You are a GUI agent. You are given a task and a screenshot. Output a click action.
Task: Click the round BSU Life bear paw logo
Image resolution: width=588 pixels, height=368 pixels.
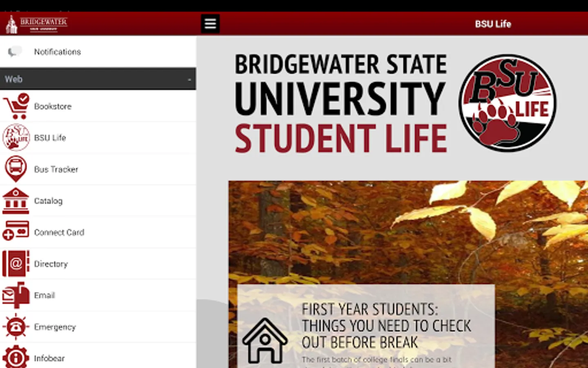507,103
